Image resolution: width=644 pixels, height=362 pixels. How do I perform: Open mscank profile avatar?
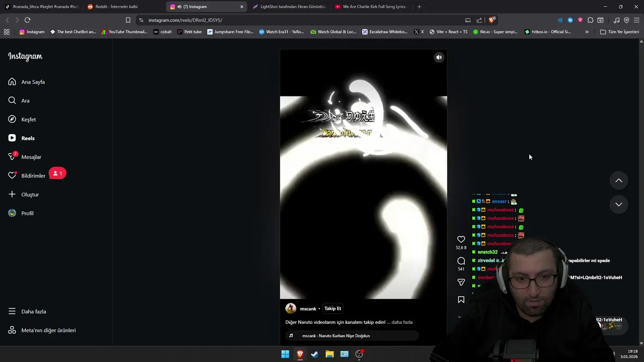(x=291, y=309)
